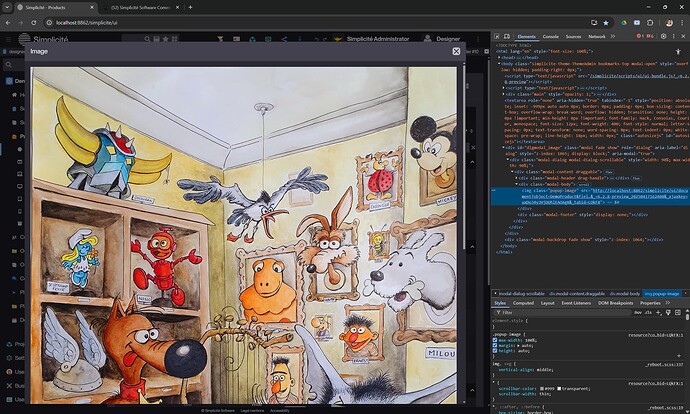The image size is (690, 414).
Task: Open the ui-bundle.js script src link
Action: point(640,76)
